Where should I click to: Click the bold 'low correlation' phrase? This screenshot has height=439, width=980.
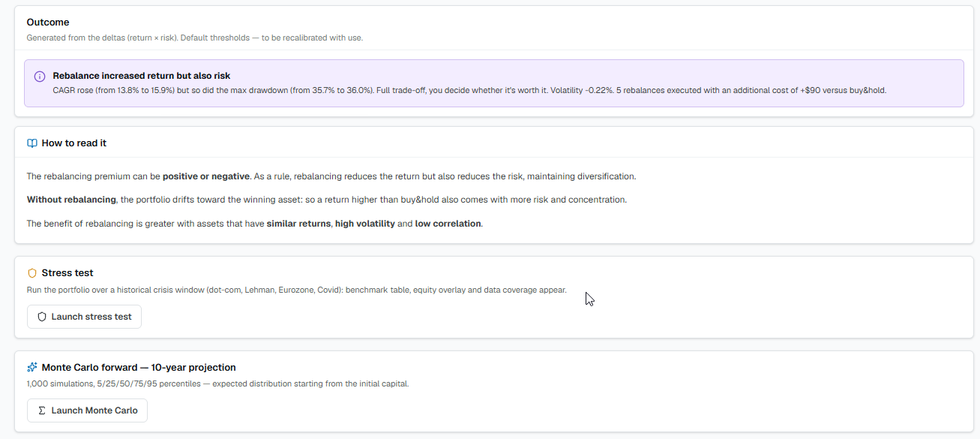click(x=448, y=224)
